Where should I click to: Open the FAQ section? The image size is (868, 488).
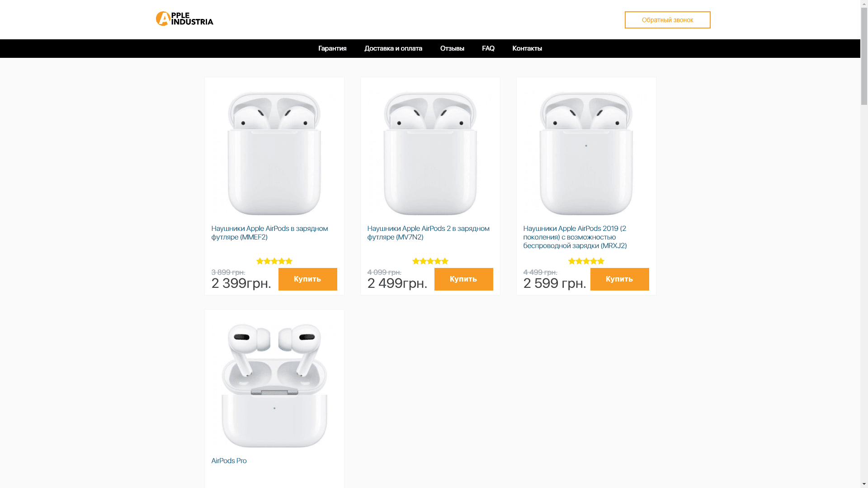click(488, 48)
